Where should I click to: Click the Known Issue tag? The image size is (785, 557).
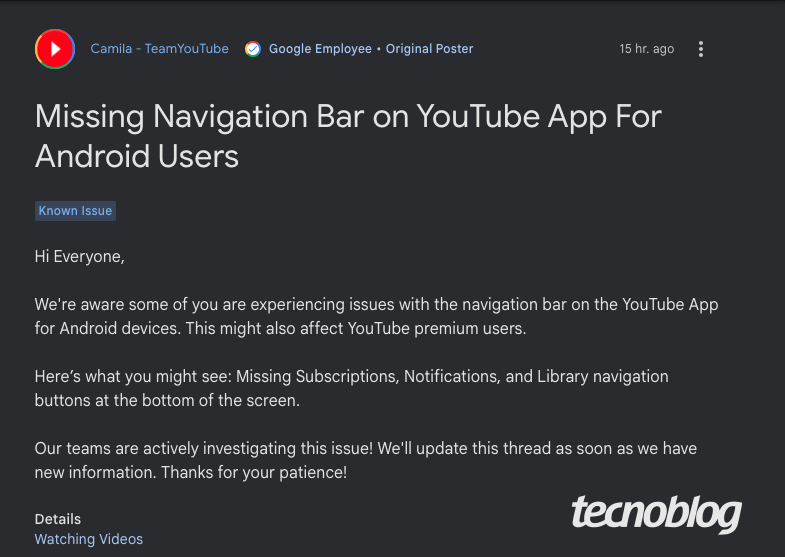[x=75, y=211]
